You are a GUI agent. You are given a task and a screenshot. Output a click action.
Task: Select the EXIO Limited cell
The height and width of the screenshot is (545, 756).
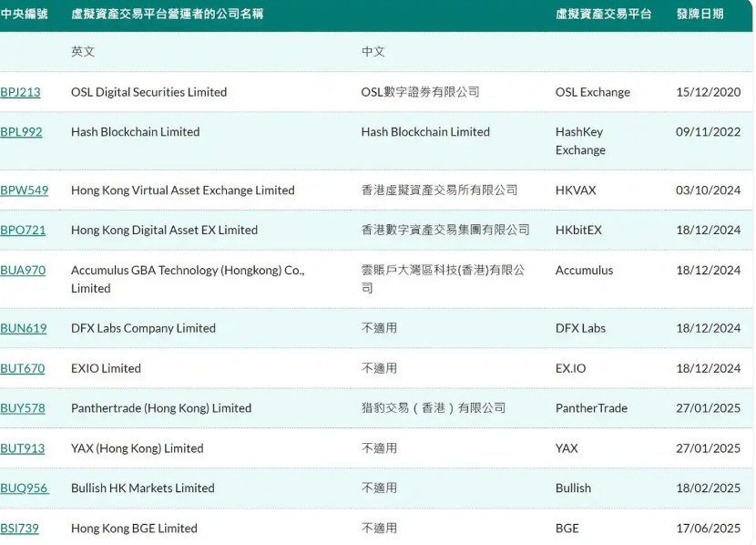click(x=106, y=368)
